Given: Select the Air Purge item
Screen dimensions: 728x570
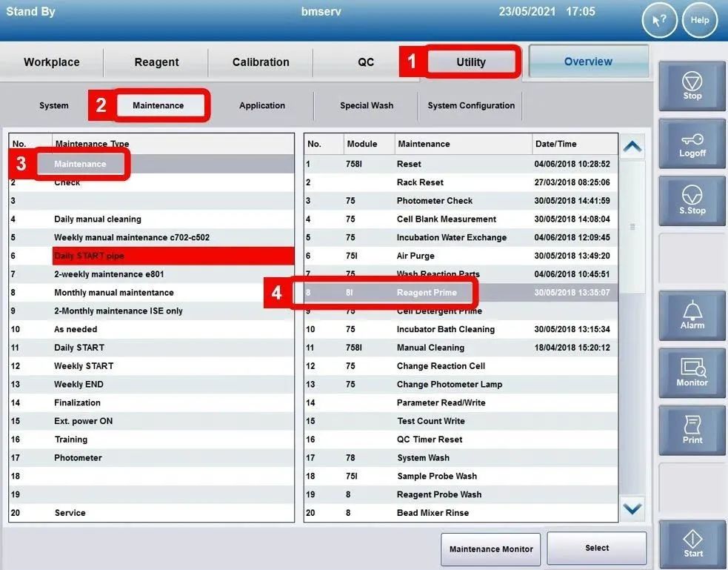Looking at the screenshot, I should [x=461, y=256].
